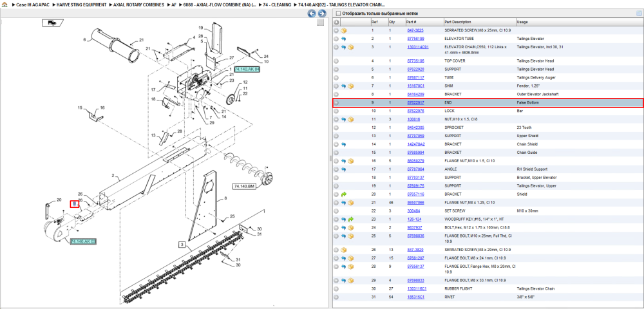Select the 'RUBBER FLIGHT' description cell
The height and width of the screenshot is (309, 644).
[459, 288]
